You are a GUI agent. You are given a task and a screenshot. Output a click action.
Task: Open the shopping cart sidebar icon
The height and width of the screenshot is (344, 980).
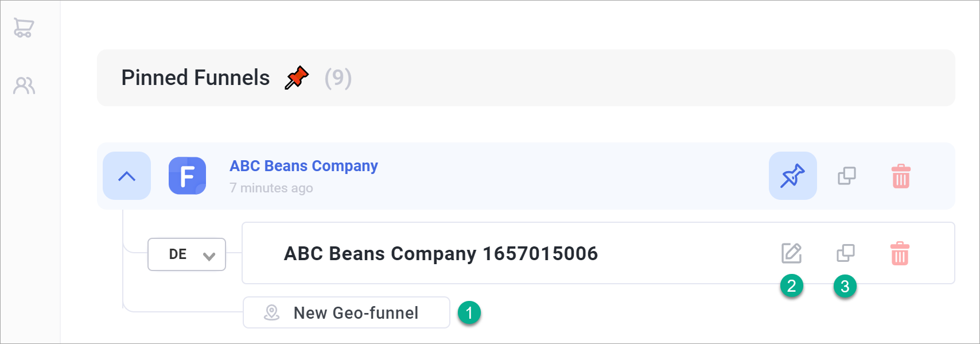(24, 28)
